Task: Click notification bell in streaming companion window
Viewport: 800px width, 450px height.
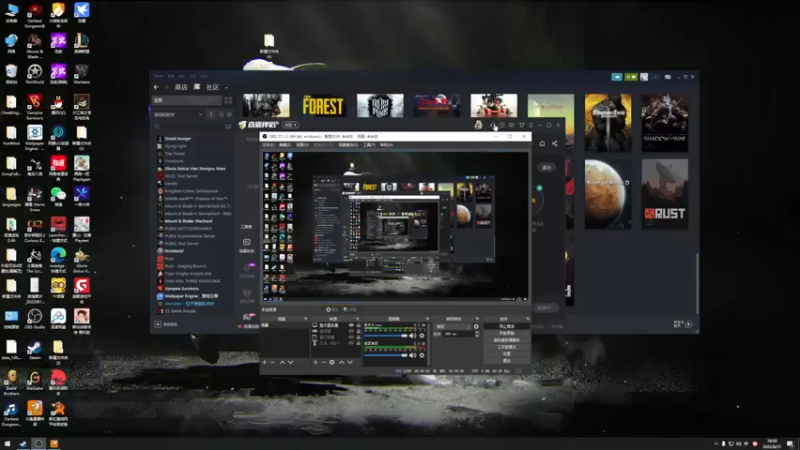Action: click(x=542, y=143)
